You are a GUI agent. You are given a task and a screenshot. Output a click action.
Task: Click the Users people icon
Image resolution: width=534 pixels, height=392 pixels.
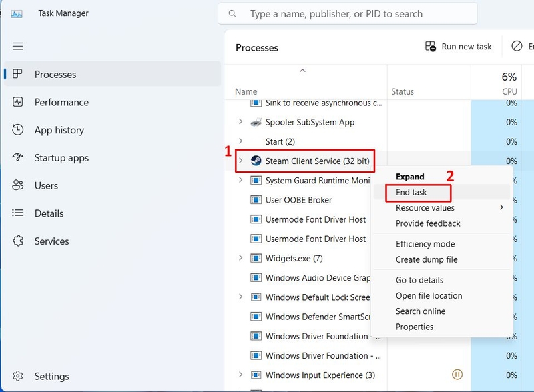coord(18,185)
